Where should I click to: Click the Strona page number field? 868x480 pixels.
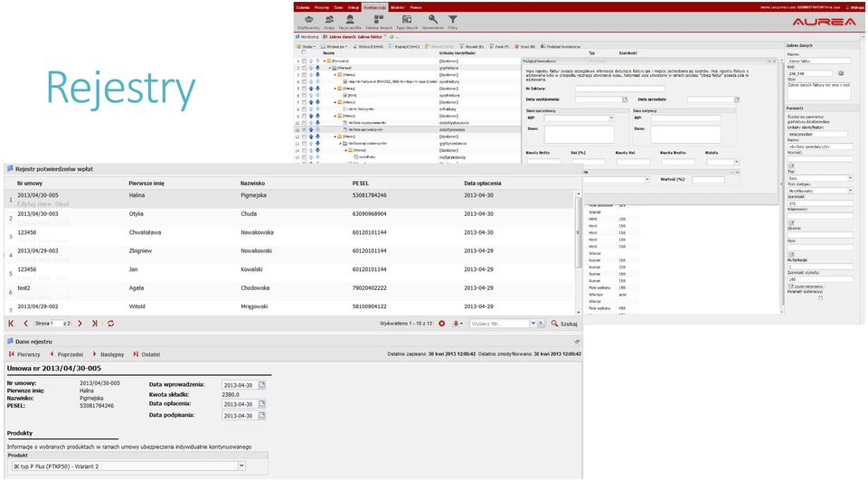coord(56,324)
